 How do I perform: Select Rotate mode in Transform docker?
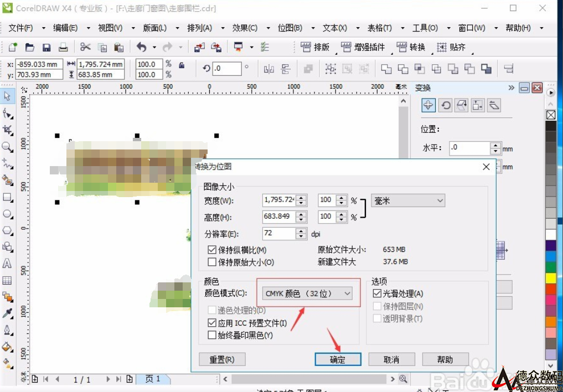click(446, 105)
